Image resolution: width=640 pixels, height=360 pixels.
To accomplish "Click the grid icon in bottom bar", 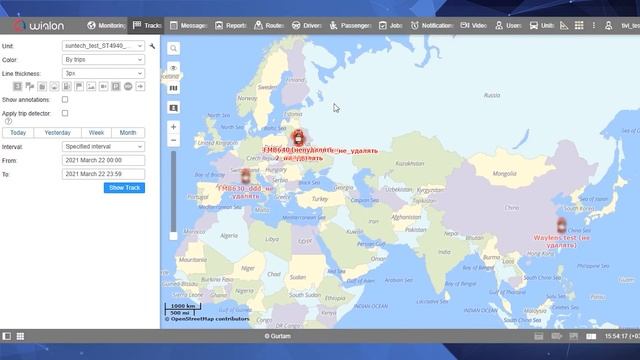I will [20, 336].
